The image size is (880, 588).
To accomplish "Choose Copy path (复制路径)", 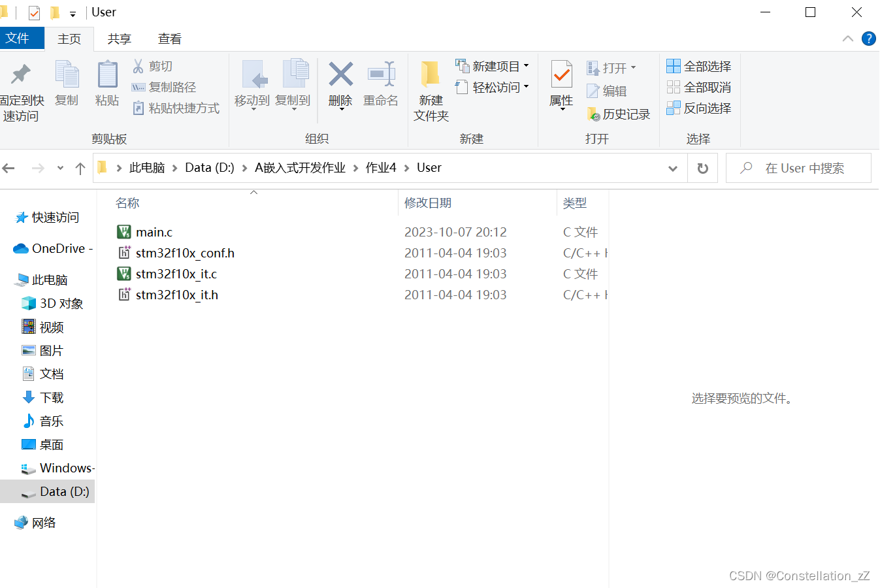I will [x=164, y=87].
